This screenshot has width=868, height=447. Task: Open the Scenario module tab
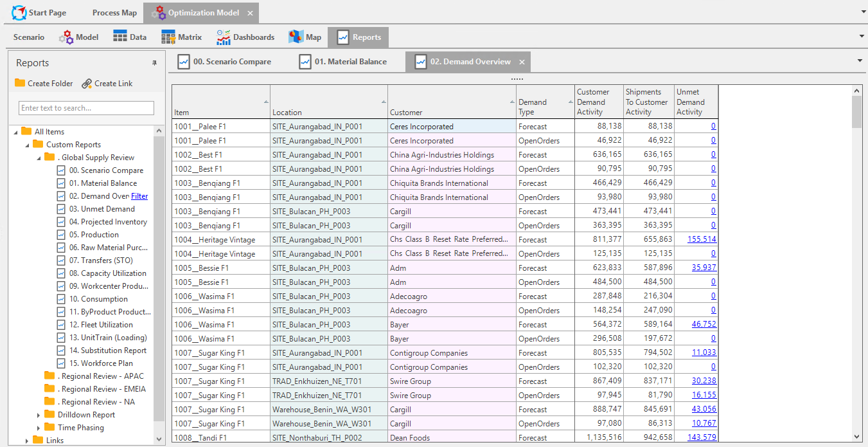coord(29,37)
